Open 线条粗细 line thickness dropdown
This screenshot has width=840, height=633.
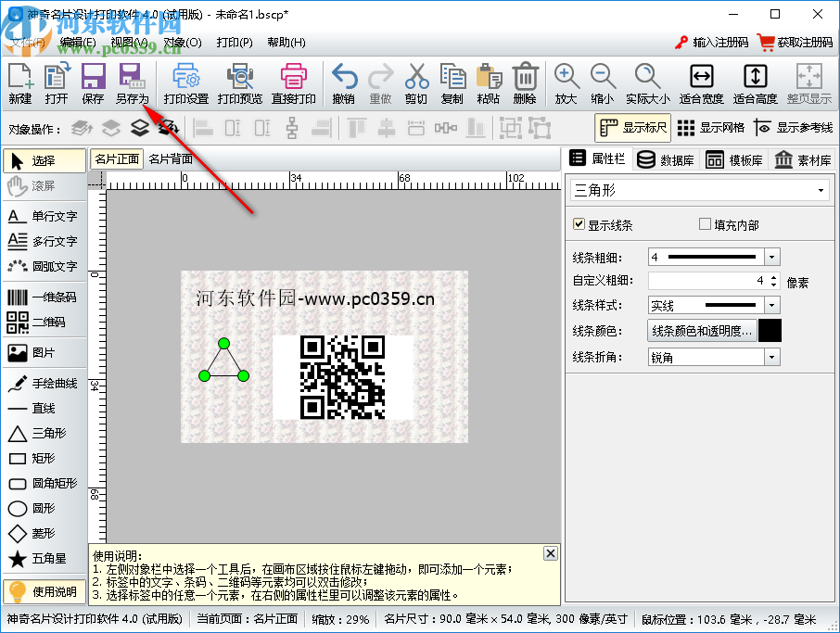[x=771, y=257]
